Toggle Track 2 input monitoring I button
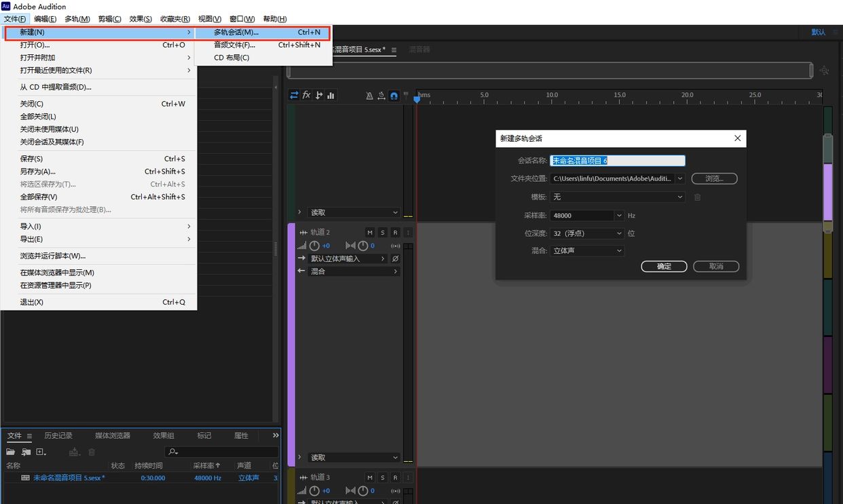Viewport: 843px width, 504px height. click(x=408, y=232)
